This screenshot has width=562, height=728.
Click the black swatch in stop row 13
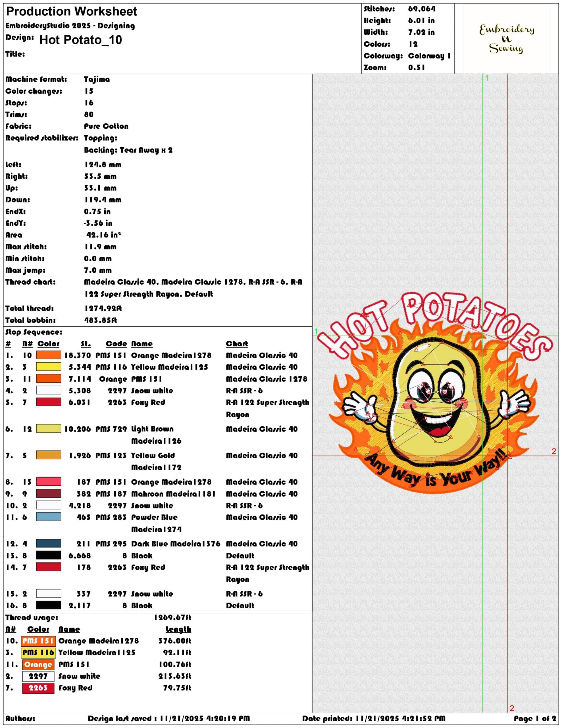[x=49, y=555]
